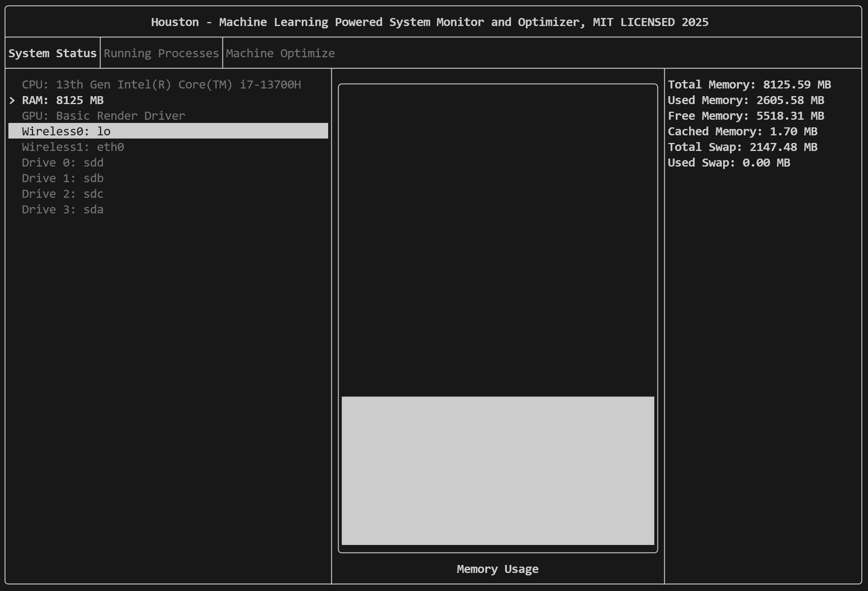Viewport: 868px width, 591px height.
Task: Select Drive 3: sda entry
Action: point(63,209)
